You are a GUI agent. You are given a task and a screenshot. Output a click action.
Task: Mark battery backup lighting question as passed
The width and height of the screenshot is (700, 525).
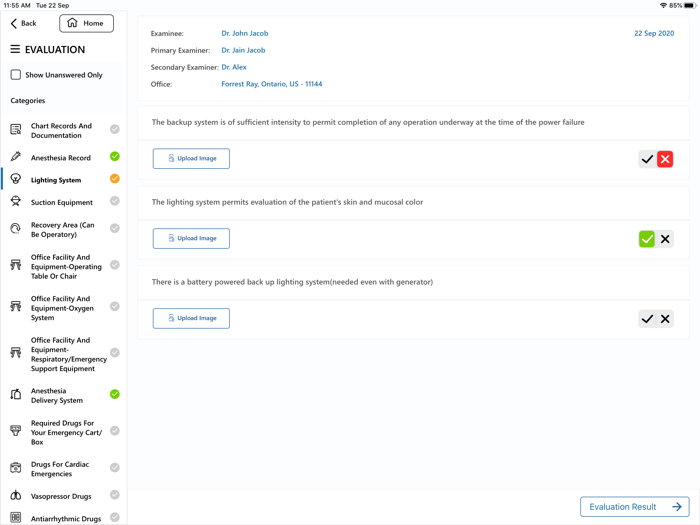click(647, 319)
